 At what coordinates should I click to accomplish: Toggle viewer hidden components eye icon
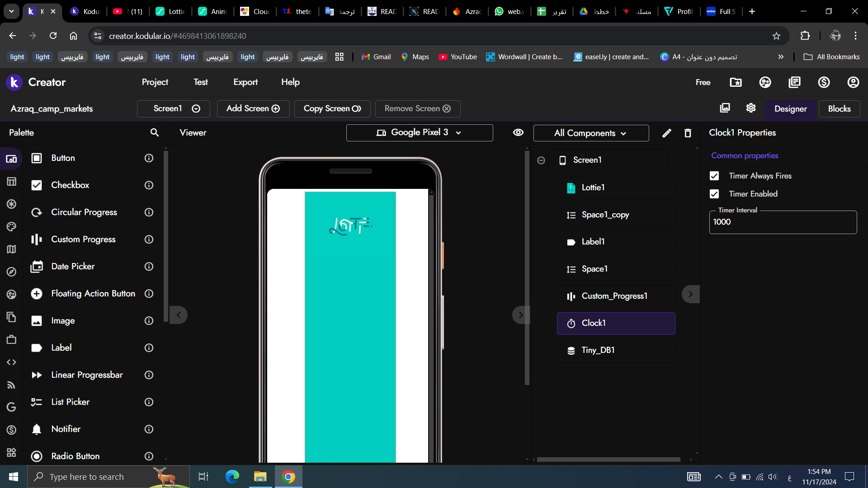(x=518, y=132)
